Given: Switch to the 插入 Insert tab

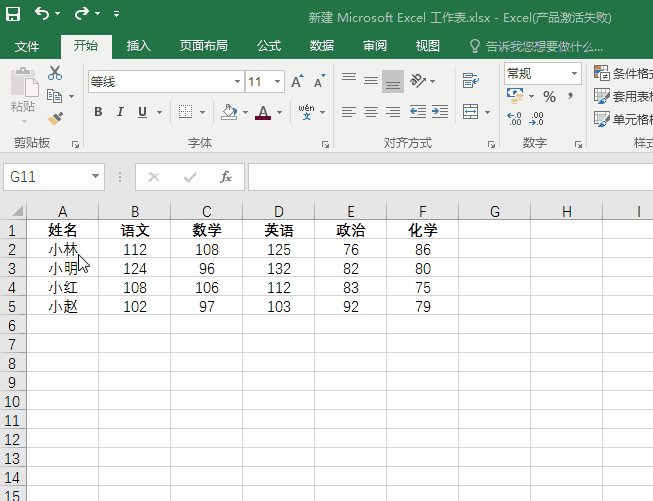Looking at the screenshot, I should point(139,46).
